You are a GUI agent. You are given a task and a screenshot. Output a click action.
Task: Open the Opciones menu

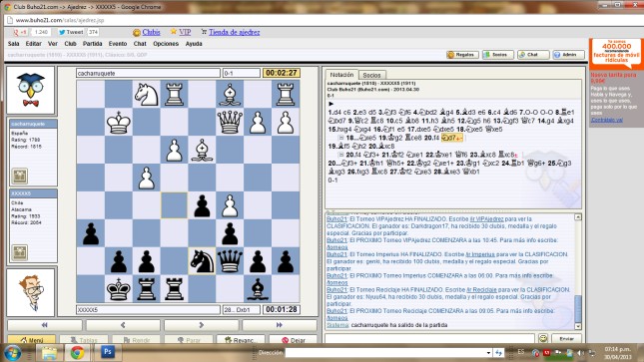[166, 44]
